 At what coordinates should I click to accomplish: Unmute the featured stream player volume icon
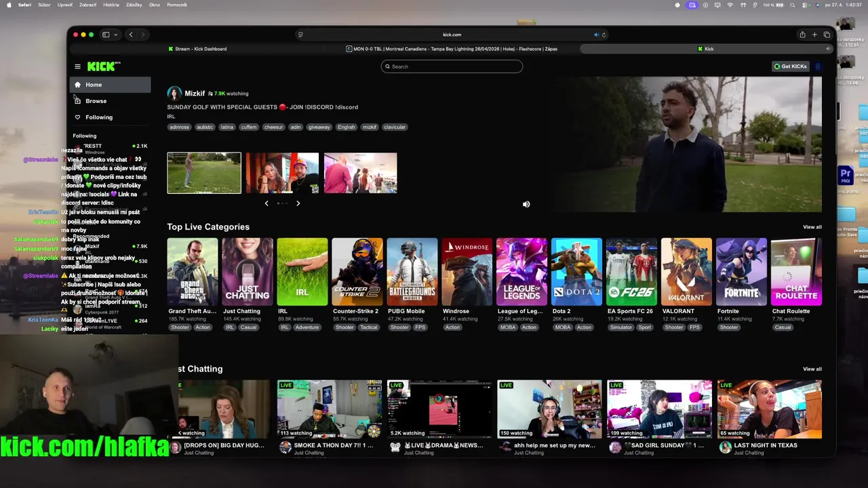pos(526,204)
